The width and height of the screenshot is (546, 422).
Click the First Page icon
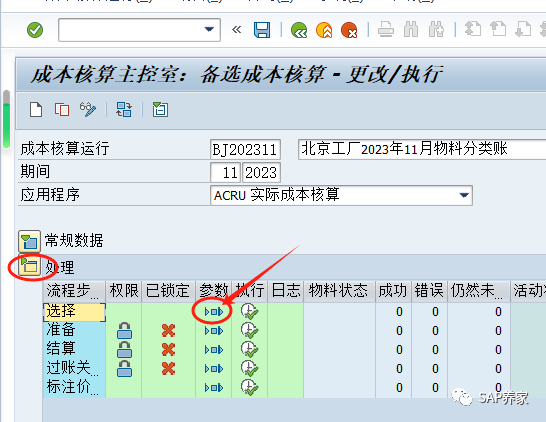pyautogui.click(x=473, y=29)
